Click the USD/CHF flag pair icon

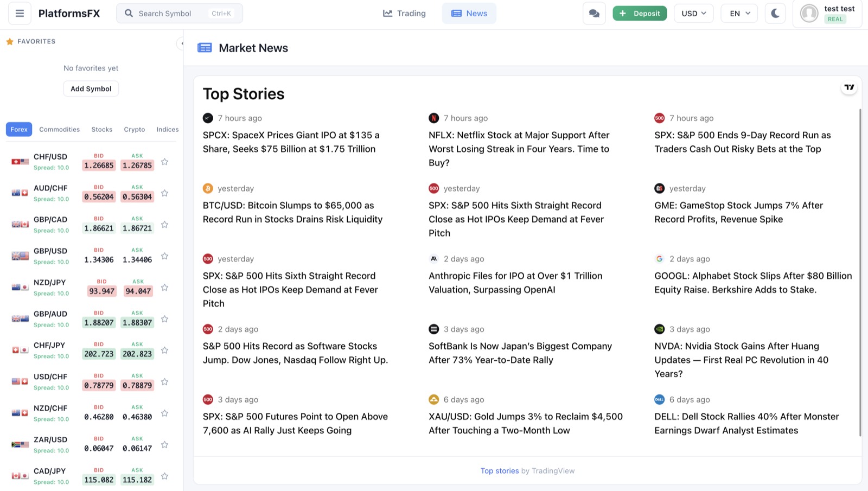(20, 382)
